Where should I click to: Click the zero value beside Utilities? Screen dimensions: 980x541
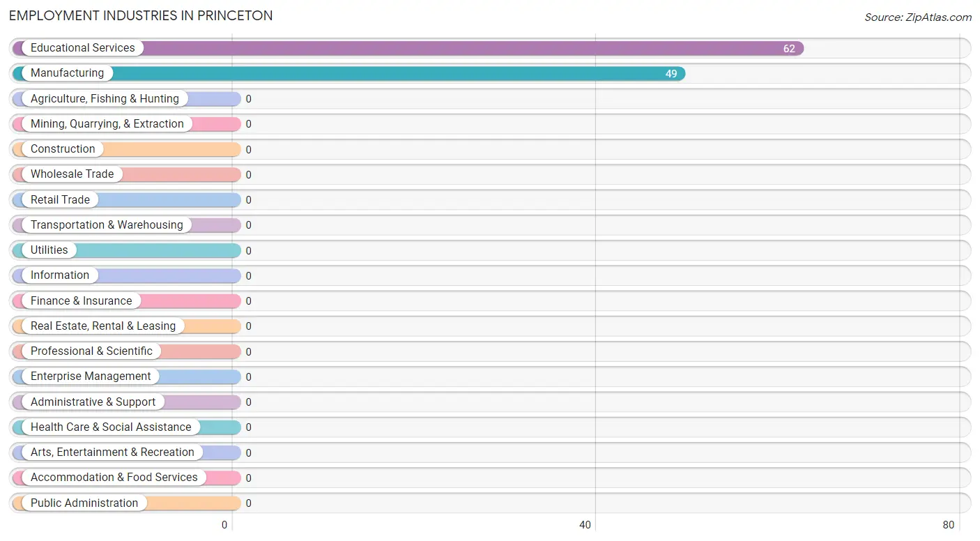point(248,251)
